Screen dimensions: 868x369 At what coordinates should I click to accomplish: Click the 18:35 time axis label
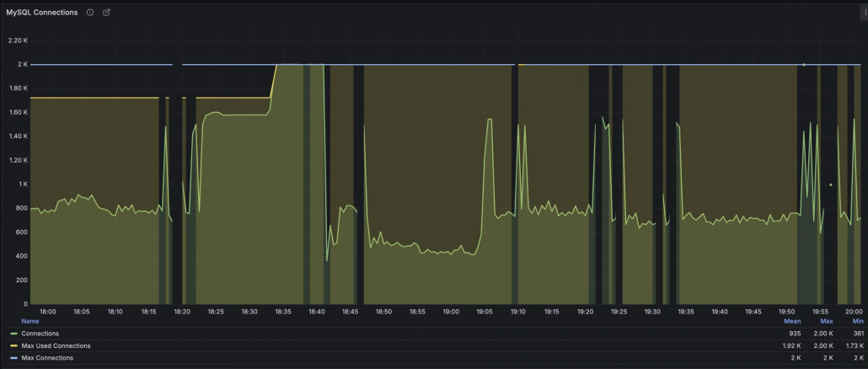[x=283, y=312]
